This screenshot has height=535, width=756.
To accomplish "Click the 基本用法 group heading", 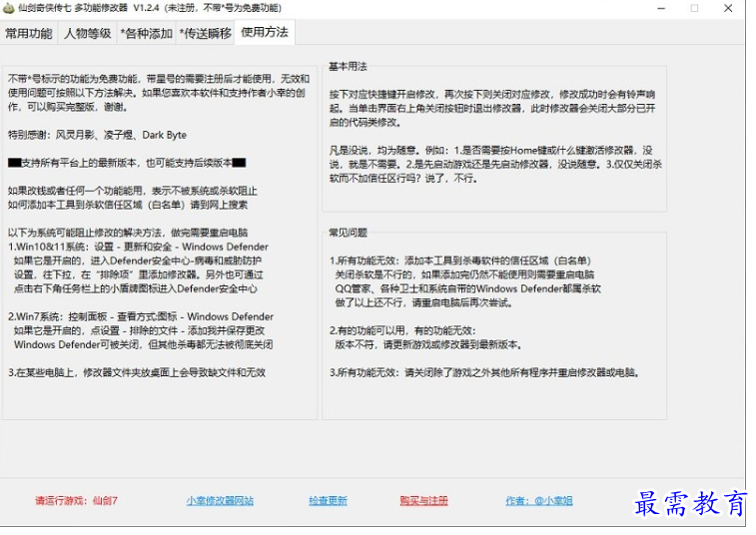I will pos(348,67).
